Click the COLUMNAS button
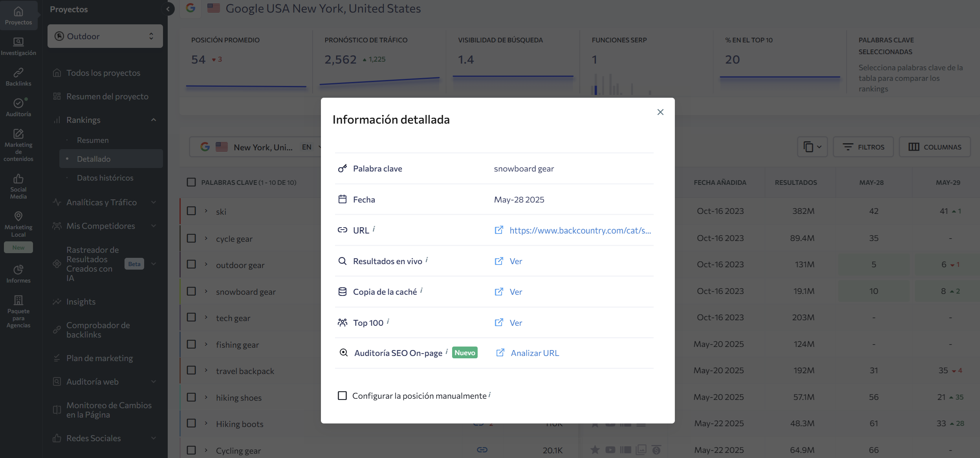The image size is (980, 458). coord(934,147)
